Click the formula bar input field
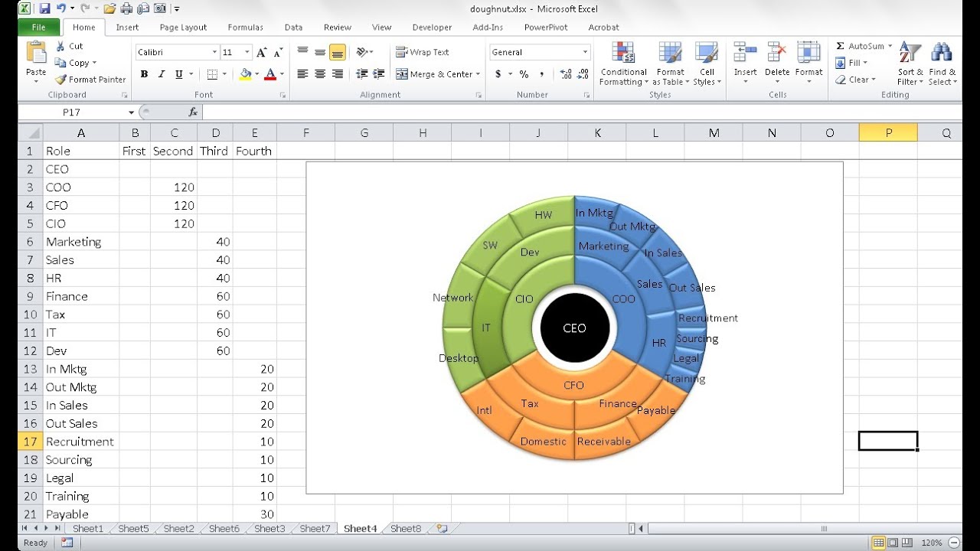The image size is (980, 551). (583, 112)
